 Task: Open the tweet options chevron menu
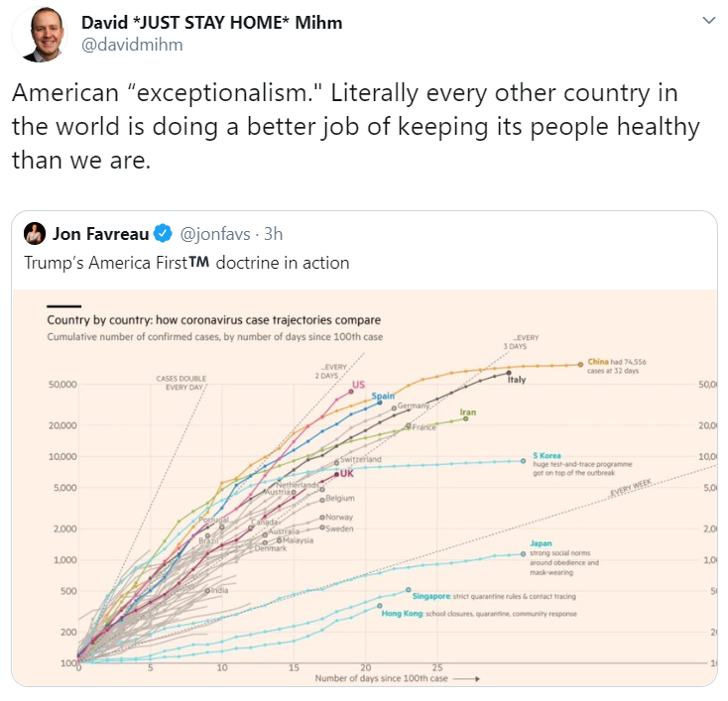(707, 21)
